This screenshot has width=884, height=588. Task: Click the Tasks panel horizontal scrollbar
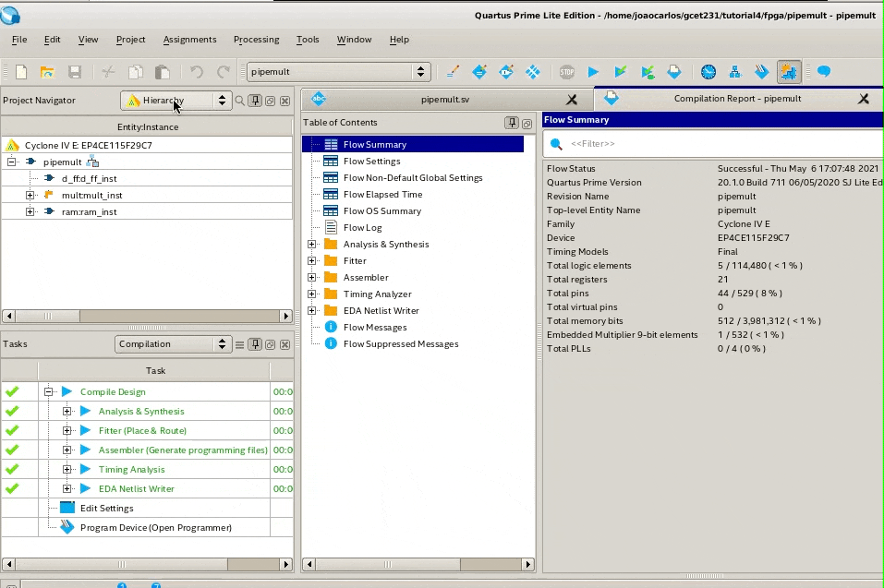click(147, 564)
